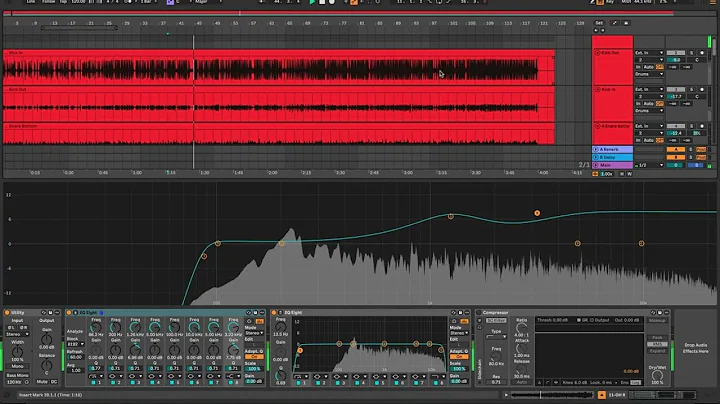Screen dimensions: 720x404
Task: Toggle second EQ Eight device activator
Action: tap(274, 313)
